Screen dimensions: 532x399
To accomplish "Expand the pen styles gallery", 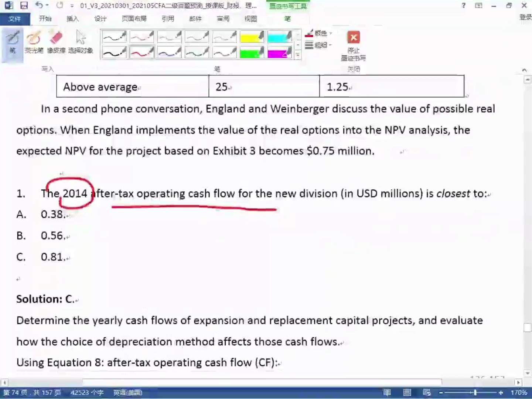I will 298,55.
